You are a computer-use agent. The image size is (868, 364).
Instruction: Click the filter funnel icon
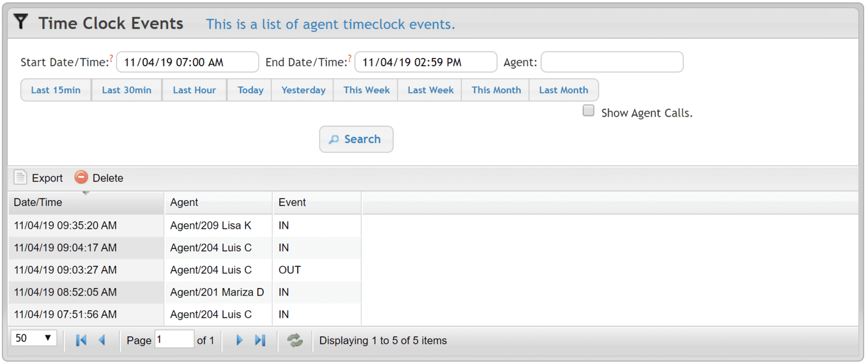coord(21,22)
